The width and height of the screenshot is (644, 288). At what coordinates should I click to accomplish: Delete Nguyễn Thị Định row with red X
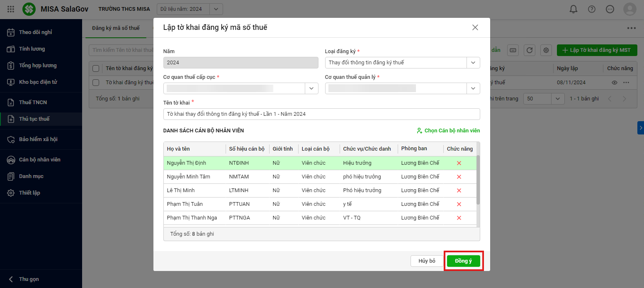(x=459, y=163)
